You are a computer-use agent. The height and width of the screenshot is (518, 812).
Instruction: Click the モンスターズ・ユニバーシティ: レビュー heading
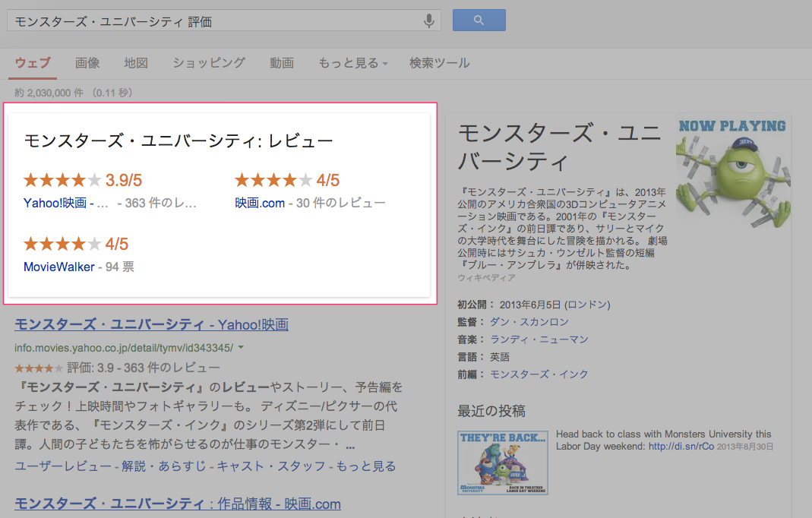point(179,141)
